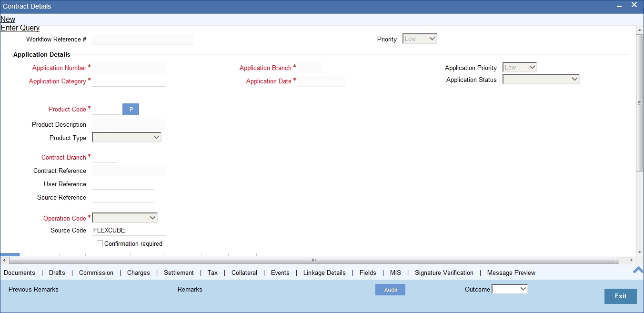
Task: Open the Fields tab
Action: [368, 273]
